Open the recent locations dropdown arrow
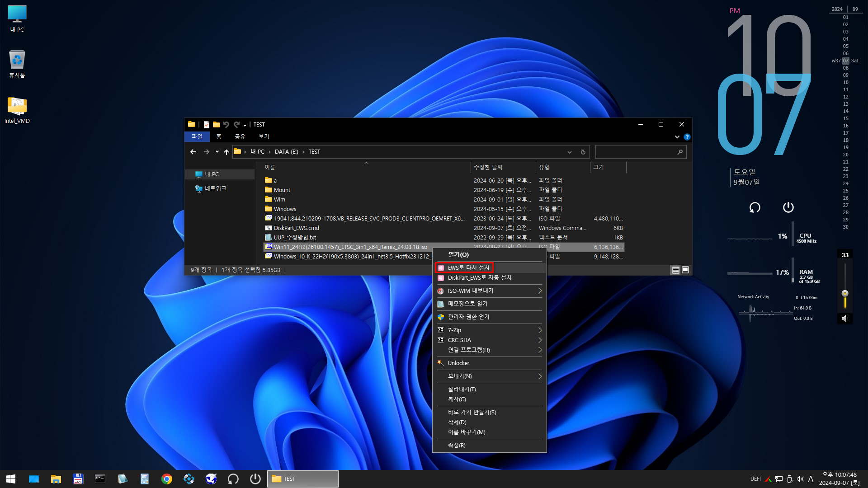The width and height of the screenshot is (868, 488). click(x=217, y=152)
